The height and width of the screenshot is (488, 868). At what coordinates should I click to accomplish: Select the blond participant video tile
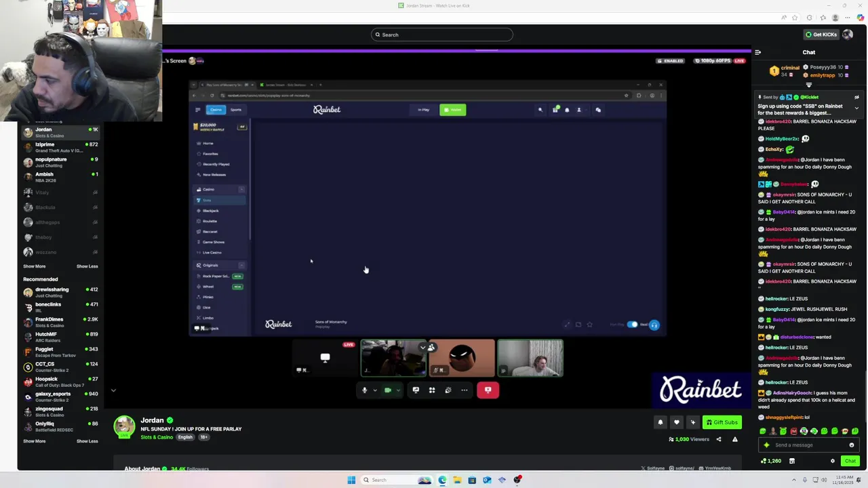tap(530, 358)
